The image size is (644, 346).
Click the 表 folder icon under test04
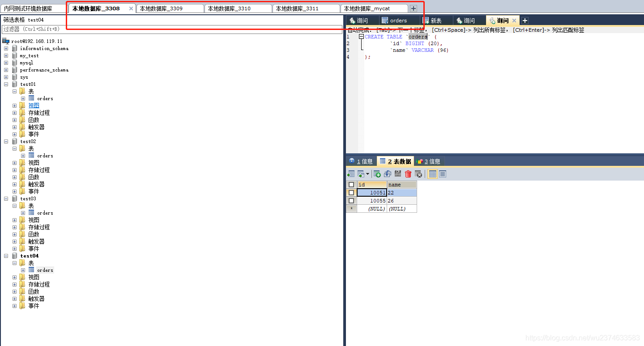(22, 263)
